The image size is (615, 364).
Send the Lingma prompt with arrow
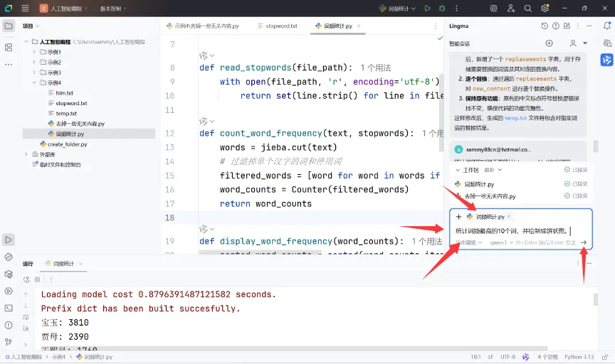click(584, 242)
